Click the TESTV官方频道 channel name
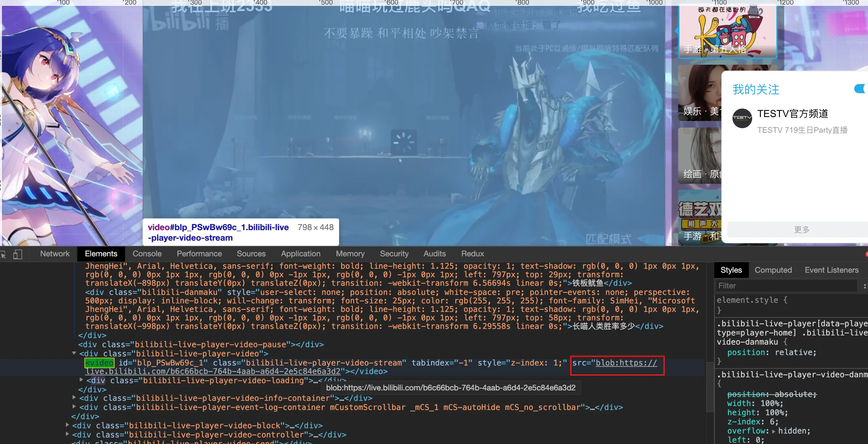Image resolution: width=868 pixels, height=444 pixels. [792, 114]
